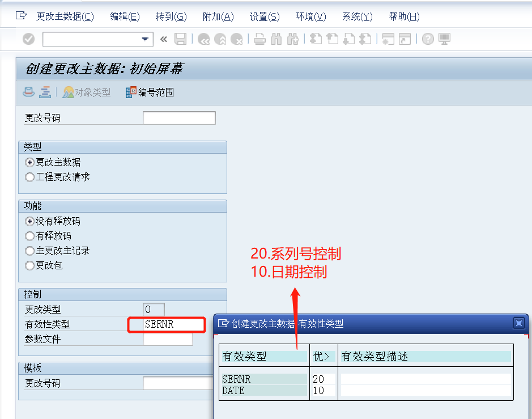Select the 更改包 radio button
Image resolution: width=532 pixels, height=419 pixels.
(29, 265)
